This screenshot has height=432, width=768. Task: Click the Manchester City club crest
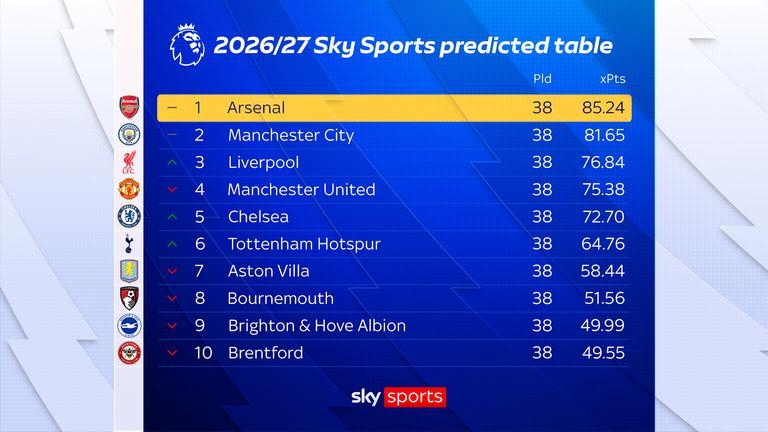(129, 135)
